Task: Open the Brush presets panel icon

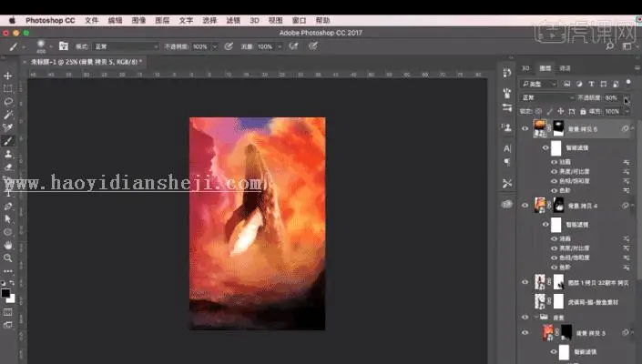Action: [x=507, y=93]
